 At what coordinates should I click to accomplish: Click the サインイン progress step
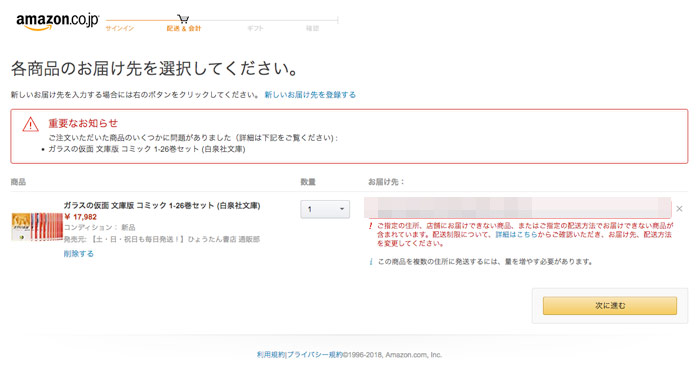(x=120, y=28)
